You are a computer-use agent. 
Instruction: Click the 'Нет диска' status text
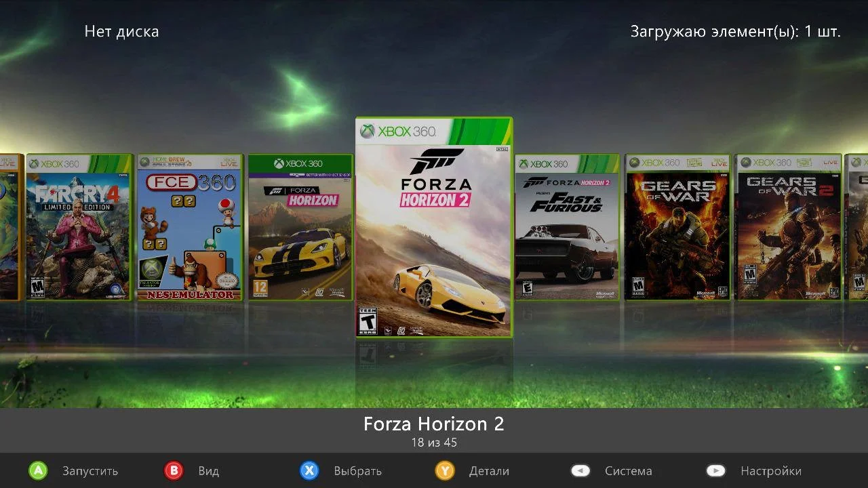pyautogui.click(x=121, y=31)
